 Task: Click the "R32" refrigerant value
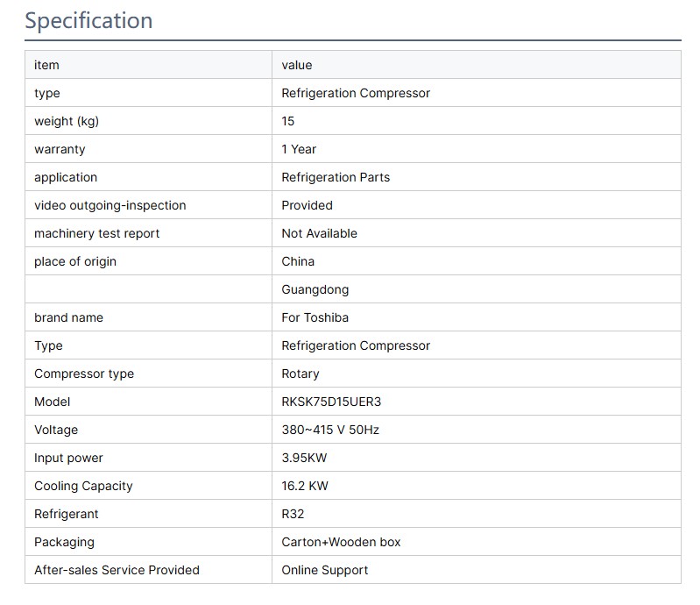293,514
